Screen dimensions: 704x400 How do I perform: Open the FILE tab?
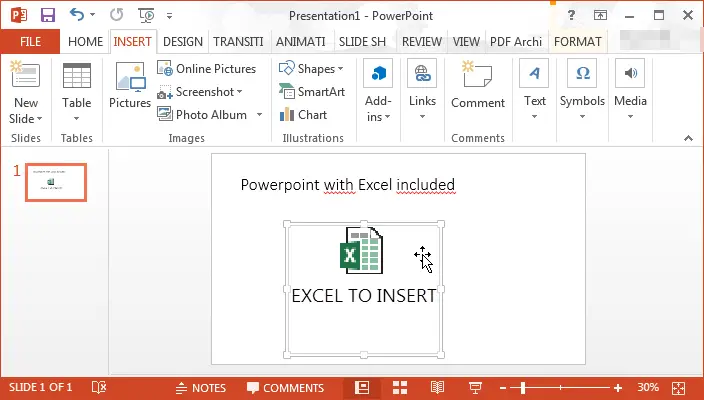pos(30,42)
